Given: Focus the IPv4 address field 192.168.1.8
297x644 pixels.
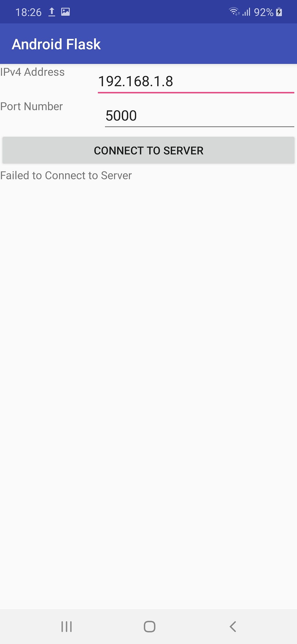Looking at the screenshot, I should [196, 81].
